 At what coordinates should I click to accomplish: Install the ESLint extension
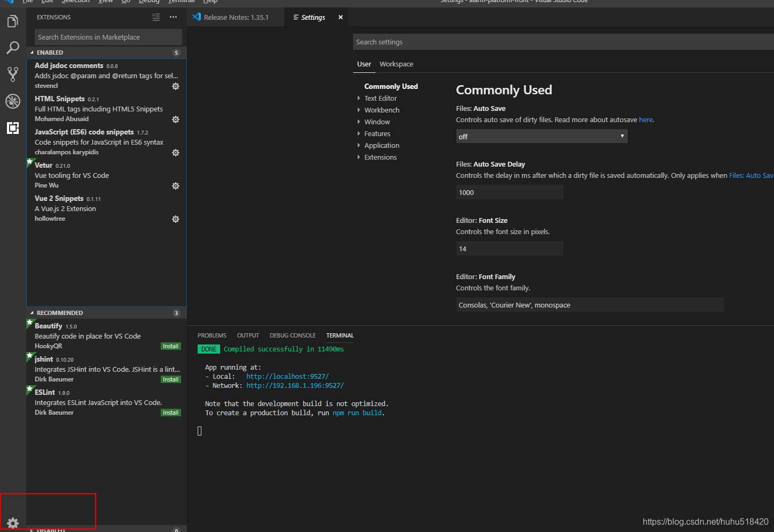(171, 413)
